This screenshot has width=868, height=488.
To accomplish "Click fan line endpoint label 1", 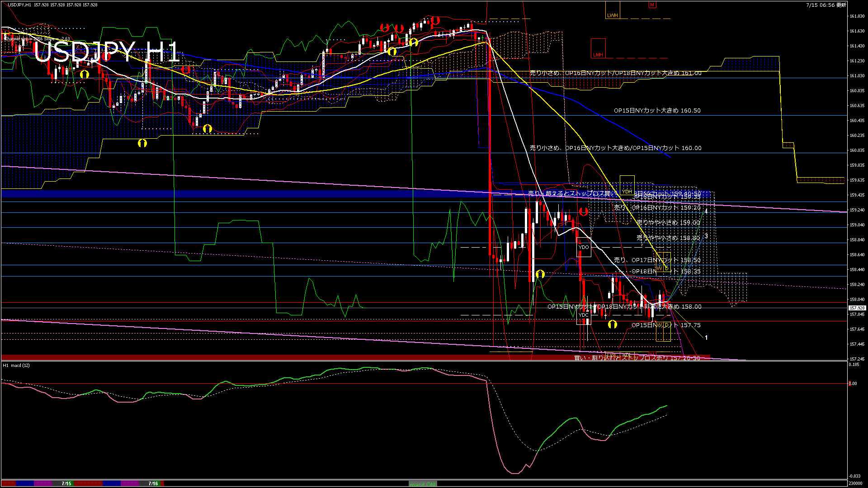I will (706, 338).
